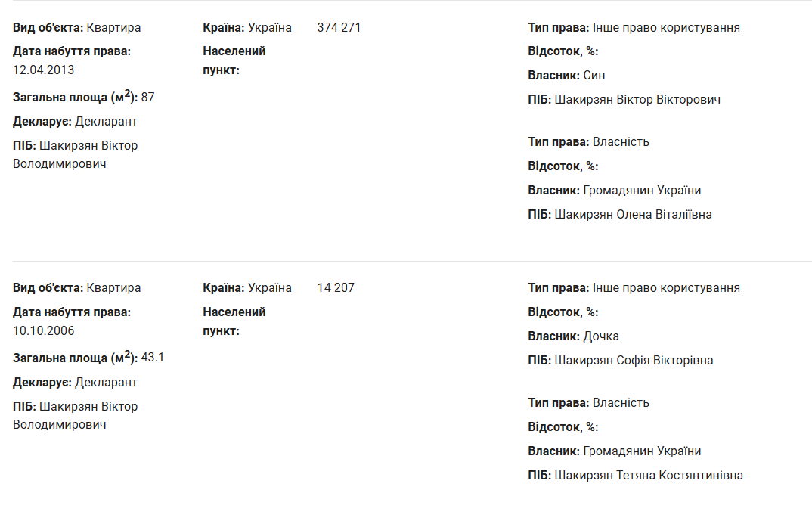Screen dimensions: 812x521
Task: Click the total area value 43.1
Action: click(x=153, y=358)
